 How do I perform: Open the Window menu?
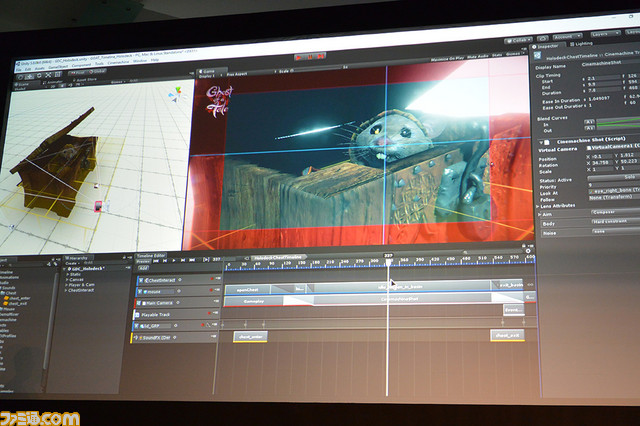tap(140, 61)
